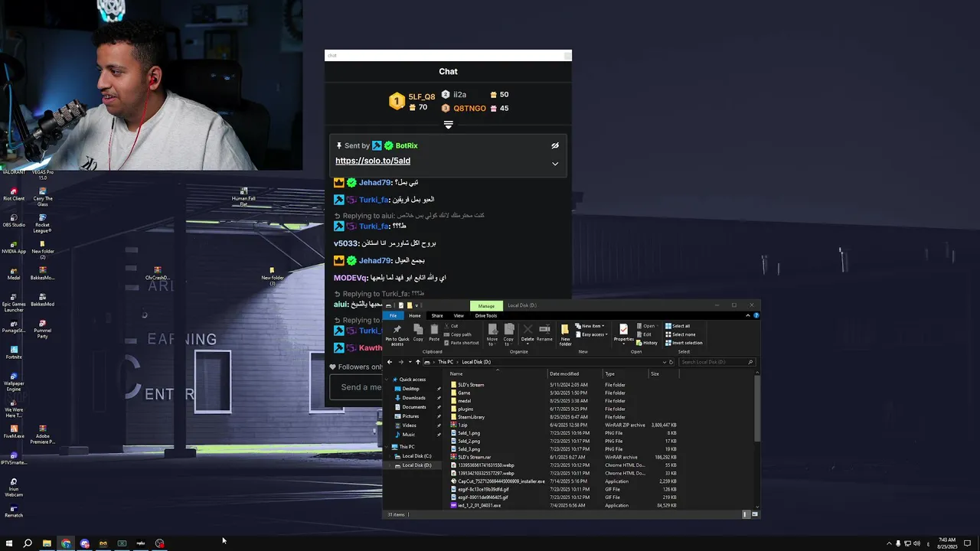Collapse the Explorer ribbon

748,315
